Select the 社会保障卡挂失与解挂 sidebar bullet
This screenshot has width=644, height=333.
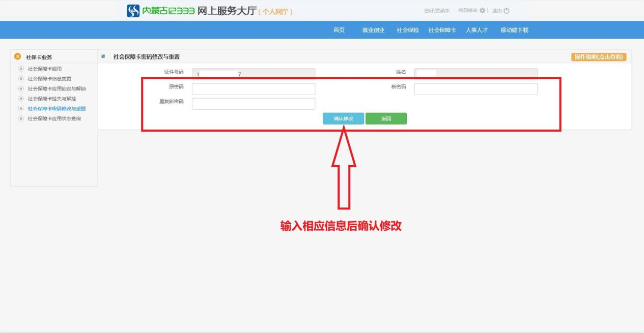(x=21, y=99)
